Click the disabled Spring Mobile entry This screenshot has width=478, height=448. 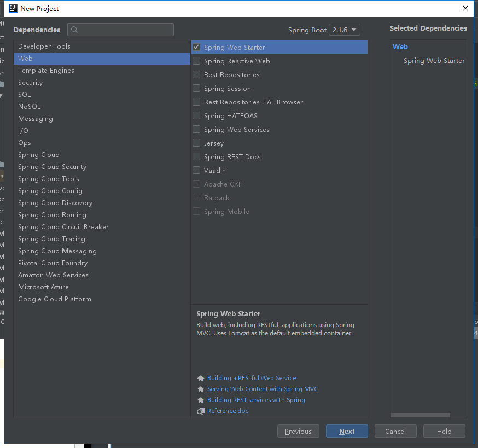(x=279, y=211)
